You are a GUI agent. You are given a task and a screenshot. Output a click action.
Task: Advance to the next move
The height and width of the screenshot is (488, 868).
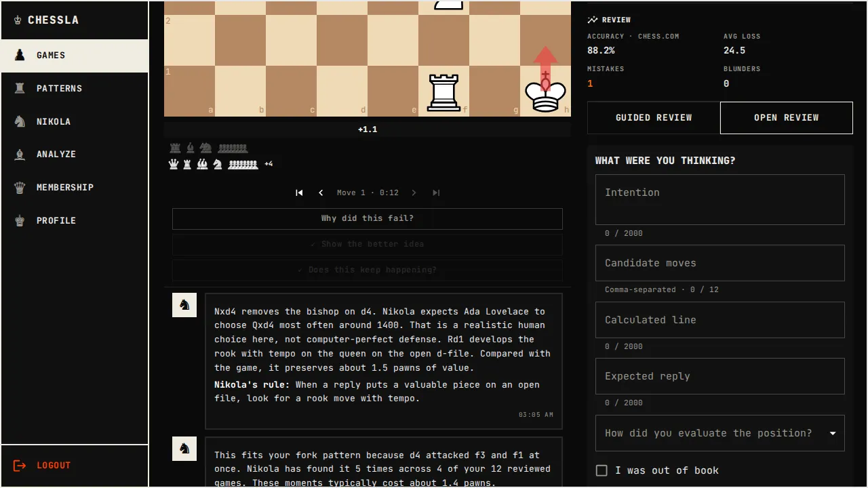(x=414, y=192)
